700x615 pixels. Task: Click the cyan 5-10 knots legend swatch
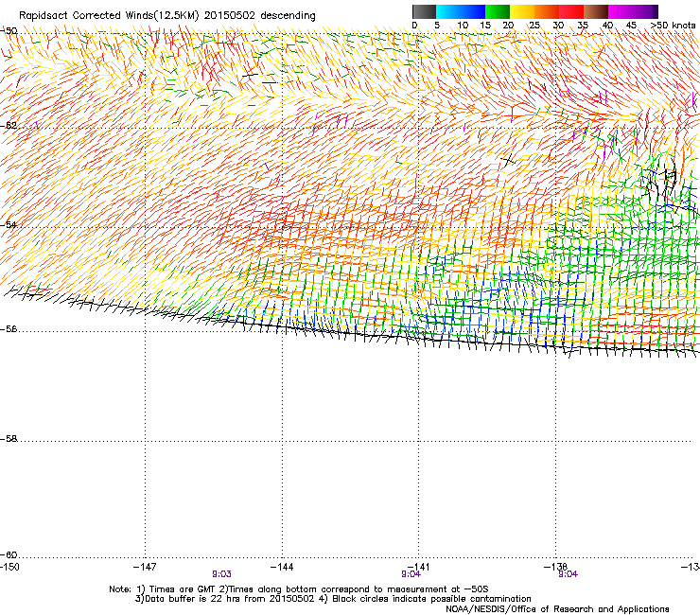pos(448,11)
